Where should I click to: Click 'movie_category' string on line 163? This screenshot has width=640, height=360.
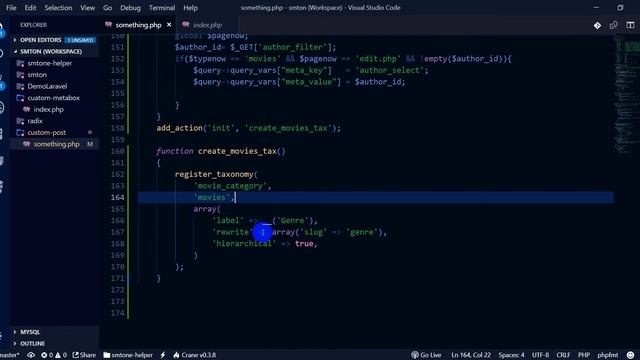click(x=230, y=186)
